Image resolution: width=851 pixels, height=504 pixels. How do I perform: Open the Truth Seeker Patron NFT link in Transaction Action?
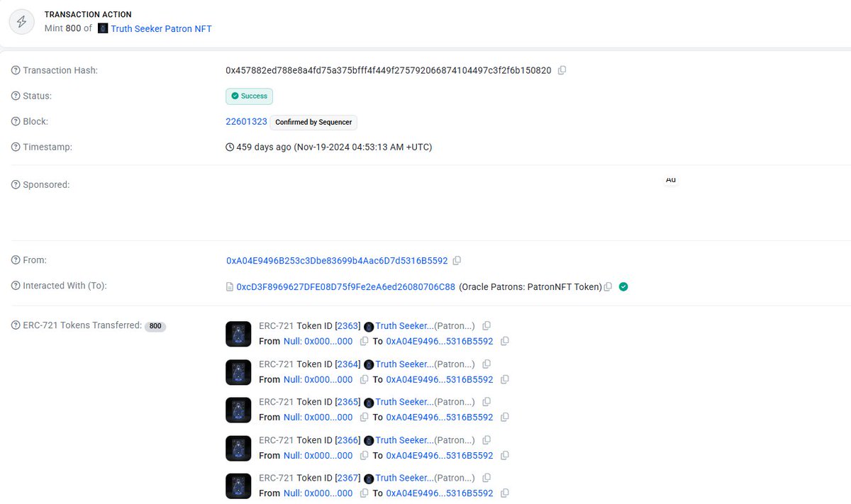coord(161,28)
